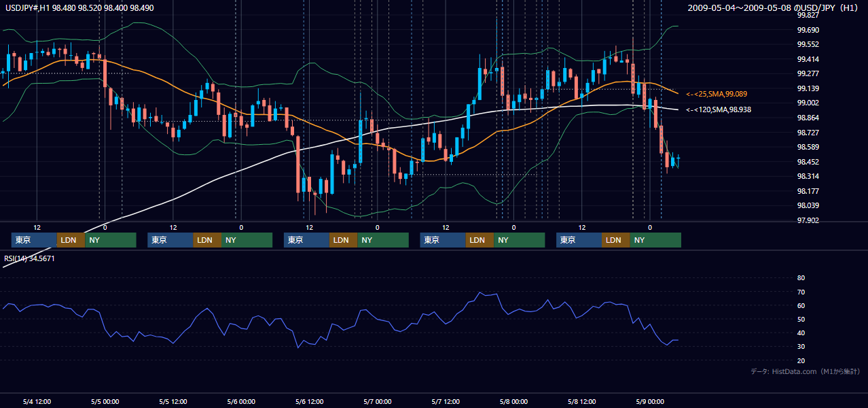Select the 5/7 12:00 time axis label
The image size is (868, 408).
click(x=446, y=401)
